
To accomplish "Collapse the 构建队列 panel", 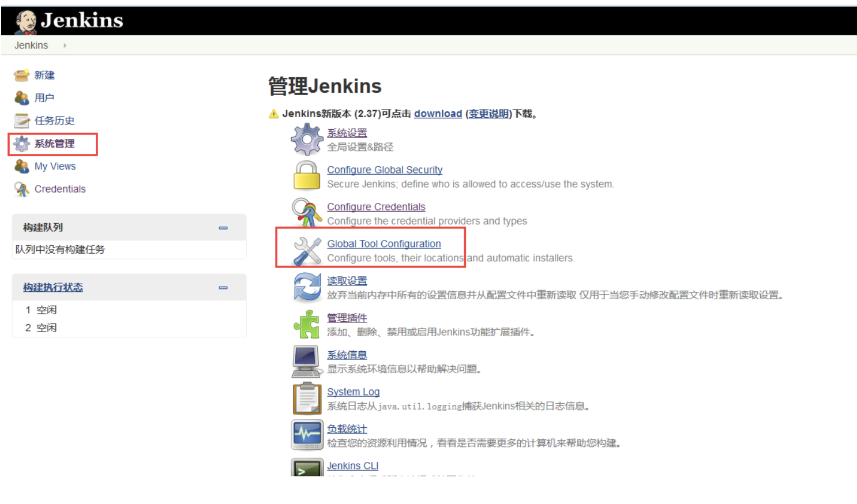I will coord(223,228).
